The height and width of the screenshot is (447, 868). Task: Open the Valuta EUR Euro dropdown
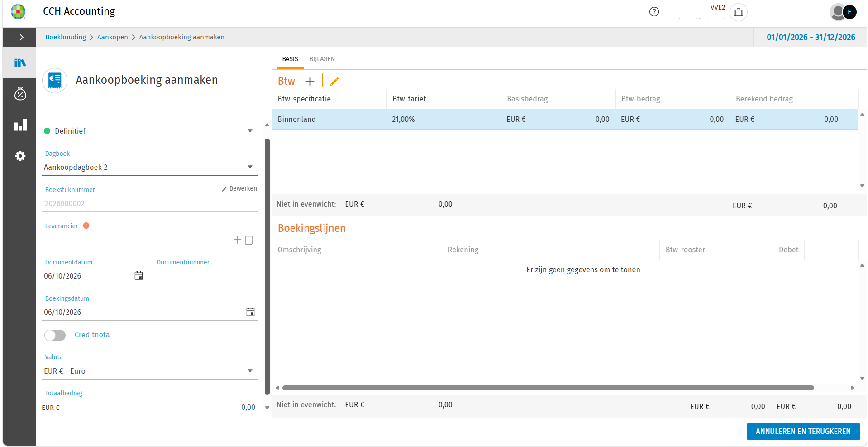tap(149, 371)
